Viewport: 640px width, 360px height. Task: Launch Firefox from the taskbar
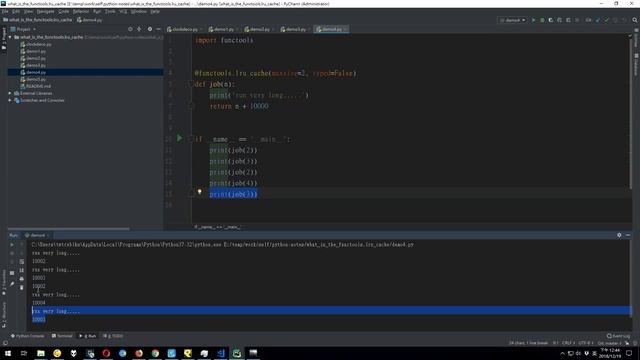pos(139,353)
